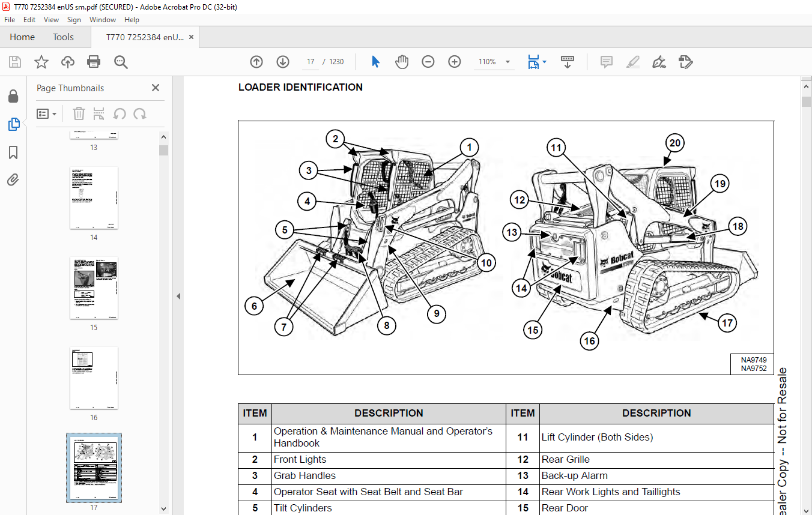Open the File menu

coord(10,20)
